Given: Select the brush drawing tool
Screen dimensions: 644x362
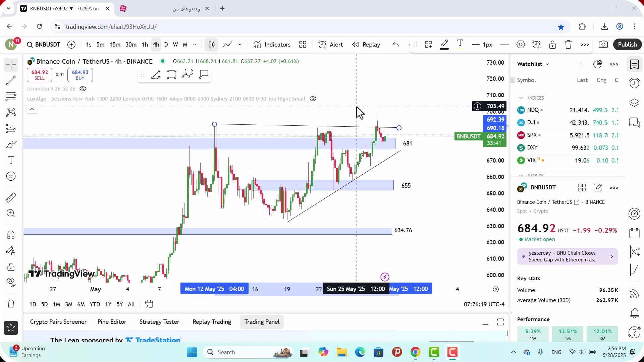Looking at the screenshot, I should coord(11,144).
